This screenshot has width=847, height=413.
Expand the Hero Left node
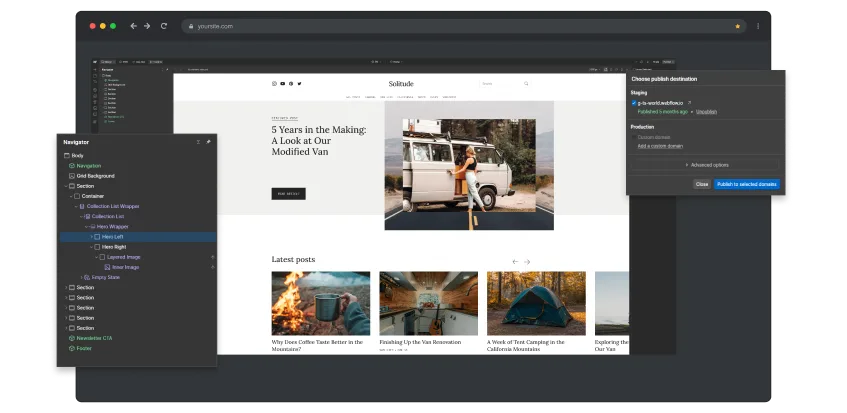(91, 237)
